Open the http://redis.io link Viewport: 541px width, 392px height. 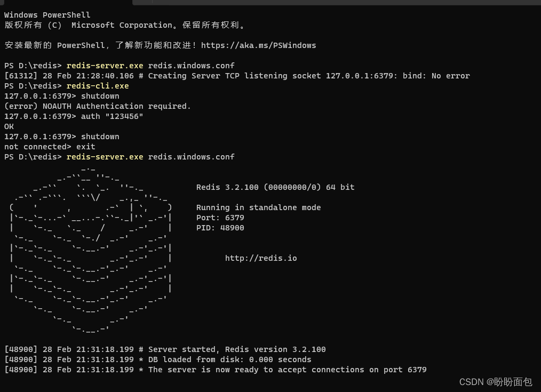[x=261, y=258]
